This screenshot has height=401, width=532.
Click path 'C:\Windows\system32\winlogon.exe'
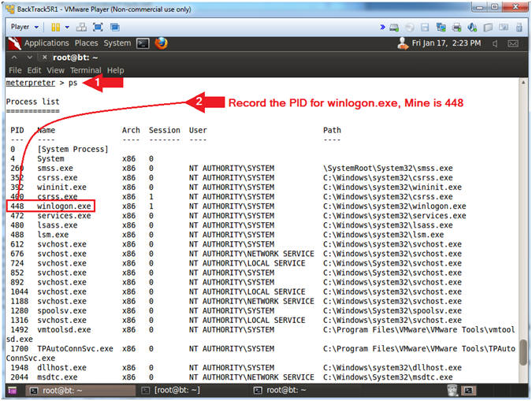click(395, 206)
